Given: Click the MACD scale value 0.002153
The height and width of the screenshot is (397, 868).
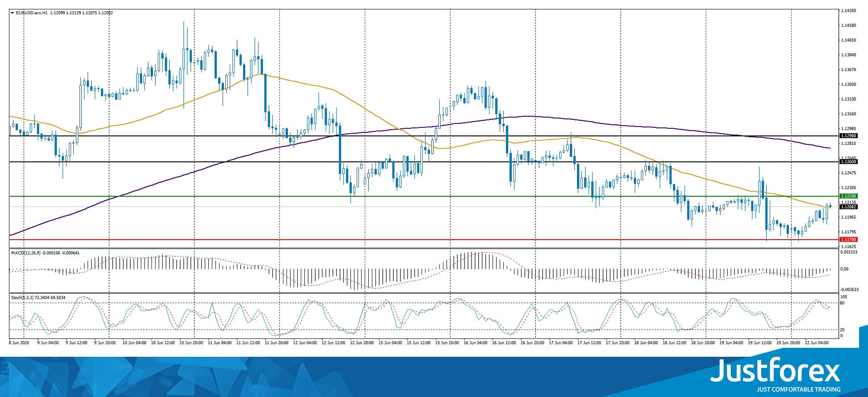Looking at the screenshot, I should click(849, 253).
